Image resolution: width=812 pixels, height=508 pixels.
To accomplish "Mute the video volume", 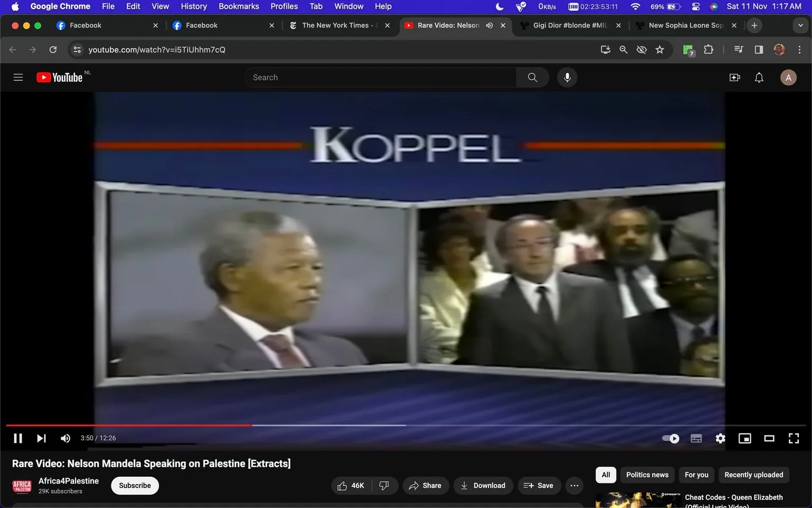I will pyautogui.click(x=65, y=438).
